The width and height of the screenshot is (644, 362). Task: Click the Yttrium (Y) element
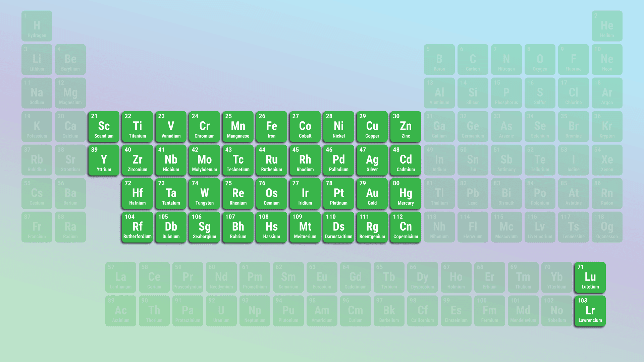click(104, 160)
